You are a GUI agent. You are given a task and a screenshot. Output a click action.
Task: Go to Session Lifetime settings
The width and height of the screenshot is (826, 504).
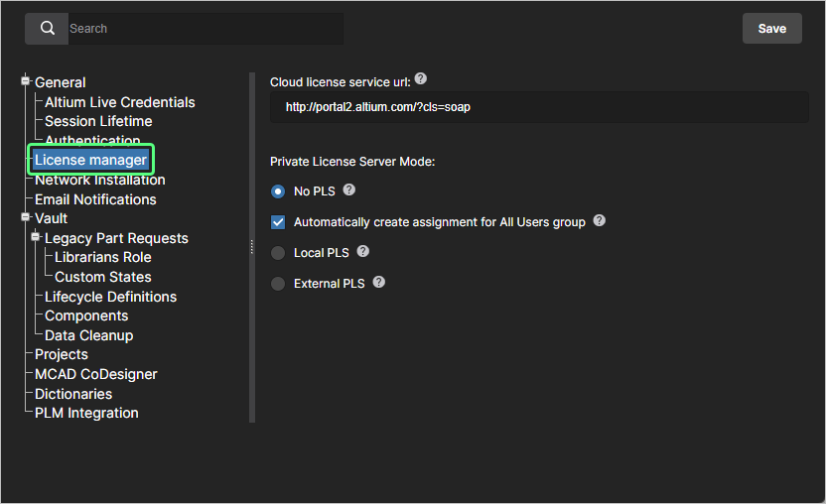(x=98, y=121)
